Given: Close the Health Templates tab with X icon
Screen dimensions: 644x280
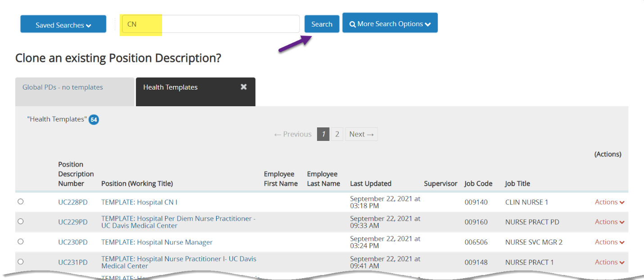Looking at the screenshot, I should pos(244,87).
